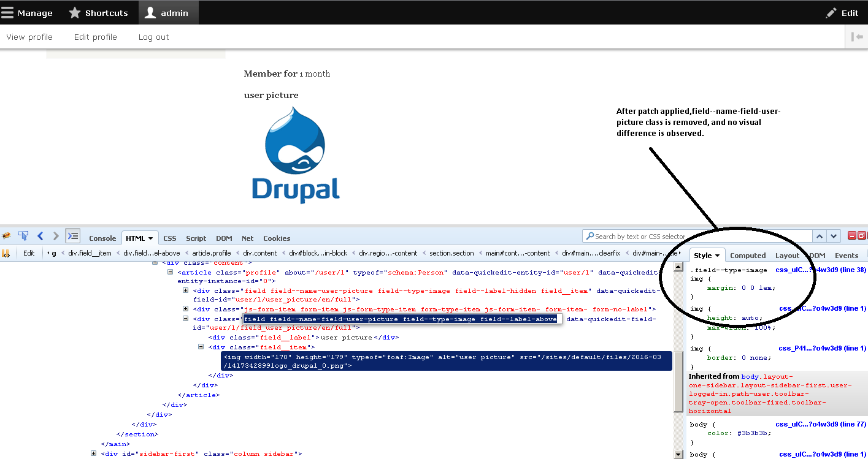
Task: Collapse the field--name-field-user-picture div node
Action: coord(186,319)
